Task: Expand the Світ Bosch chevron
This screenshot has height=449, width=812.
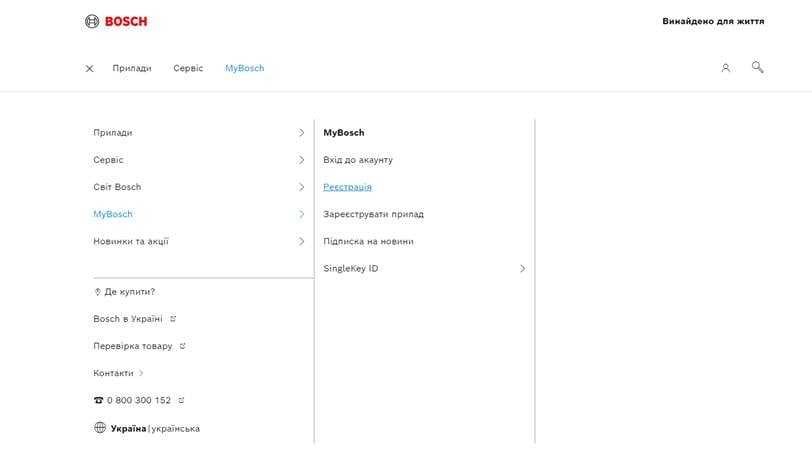Action: (301, 187)
